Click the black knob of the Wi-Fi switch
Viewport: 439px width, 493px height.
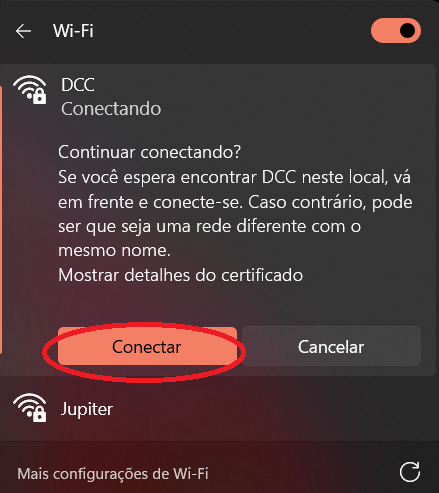click(x=407, y=31)
